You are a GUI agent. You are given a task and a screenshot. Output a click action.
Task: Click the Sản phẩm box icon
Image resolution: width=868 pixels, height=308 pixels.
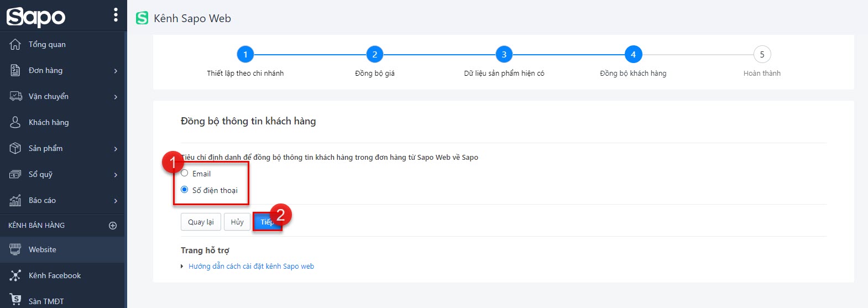point(15,148)
